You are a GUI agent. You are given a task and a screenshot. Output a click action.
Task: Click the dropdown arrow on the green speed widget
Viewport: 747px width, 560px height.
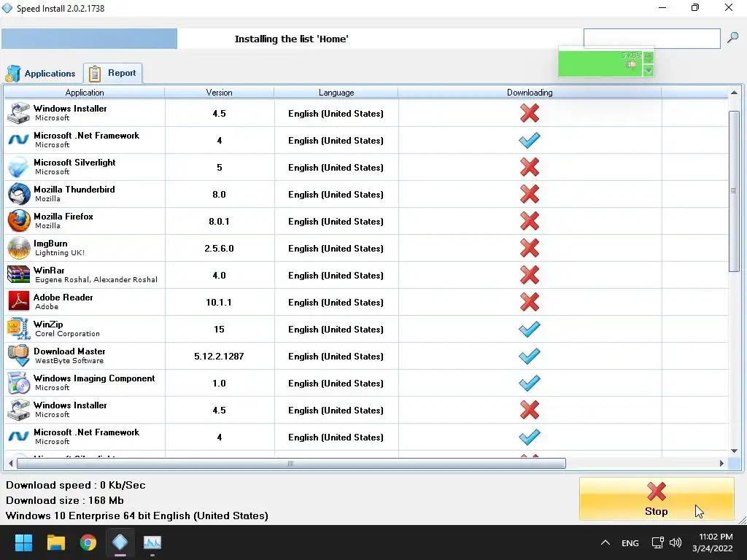(648, 71)
